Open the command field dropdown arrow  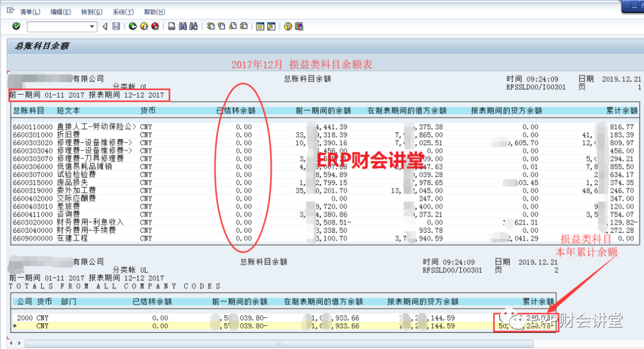(92, 26)
